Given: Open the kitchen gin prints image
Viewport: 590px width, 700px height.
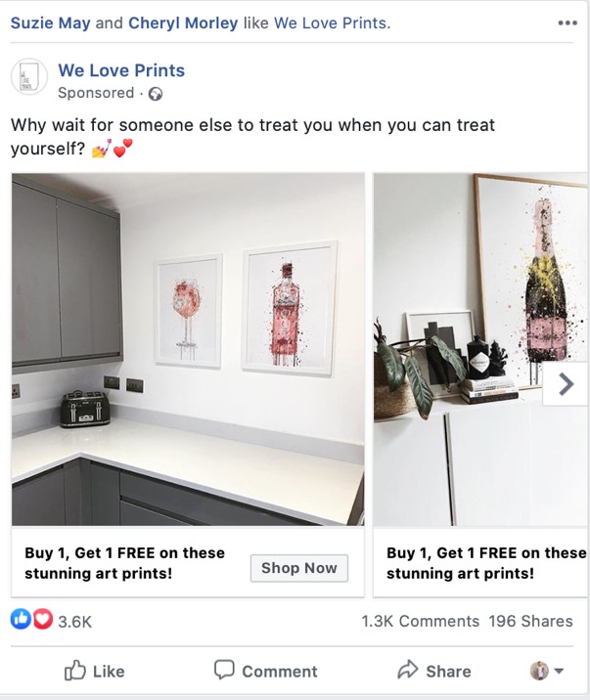Looking at the screenshot, I should pyautogui.click(x=188, y=349).
